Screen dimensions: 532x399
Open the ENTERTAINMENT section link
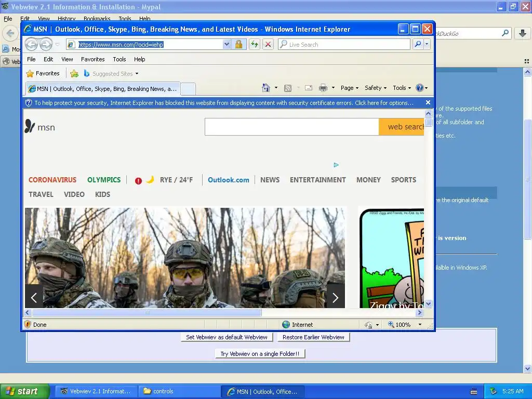point(318,180)
